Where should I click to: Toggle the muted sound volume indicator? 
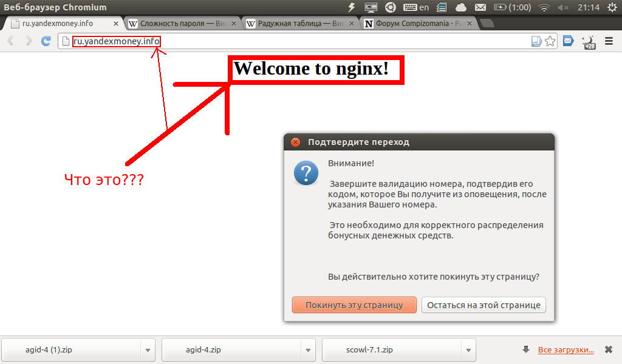tap(563, 7)
